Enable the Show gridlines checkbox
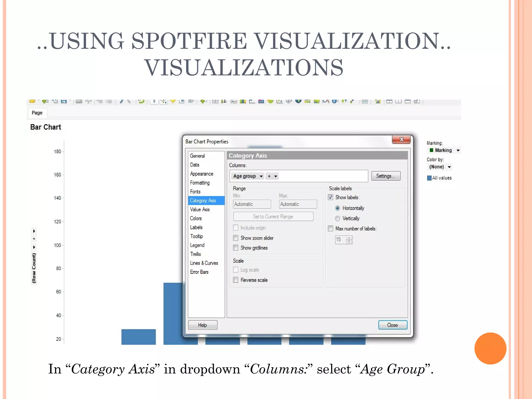Image resolution: width=532 pixels, height=399 pixels. coord(236,248)
